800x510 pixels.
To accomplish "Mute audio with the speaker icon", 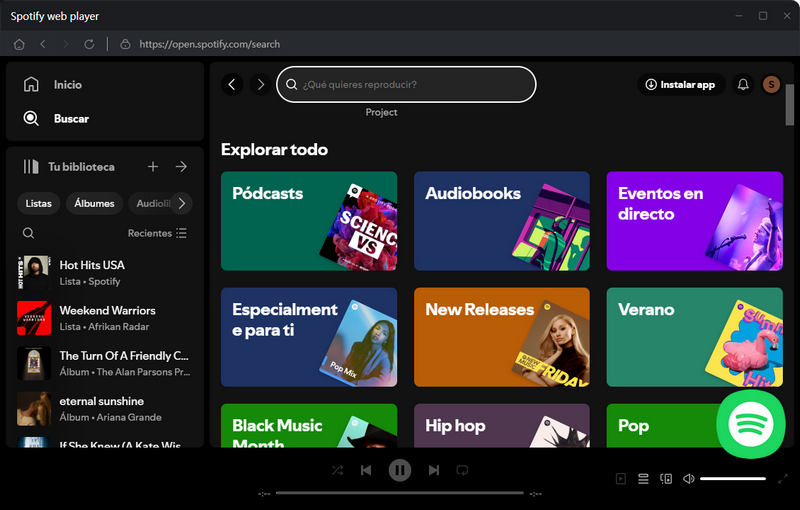I will coord(689,478).
